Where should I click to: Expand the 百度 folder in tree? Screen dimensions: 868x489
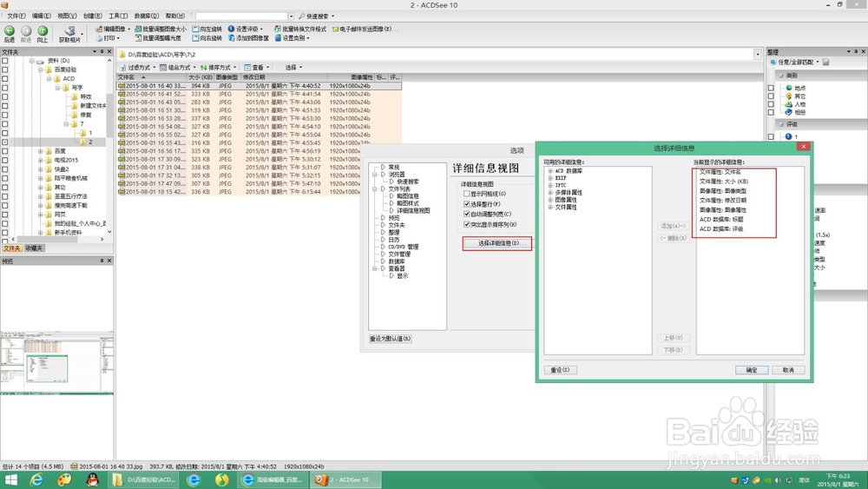point(40,151)
